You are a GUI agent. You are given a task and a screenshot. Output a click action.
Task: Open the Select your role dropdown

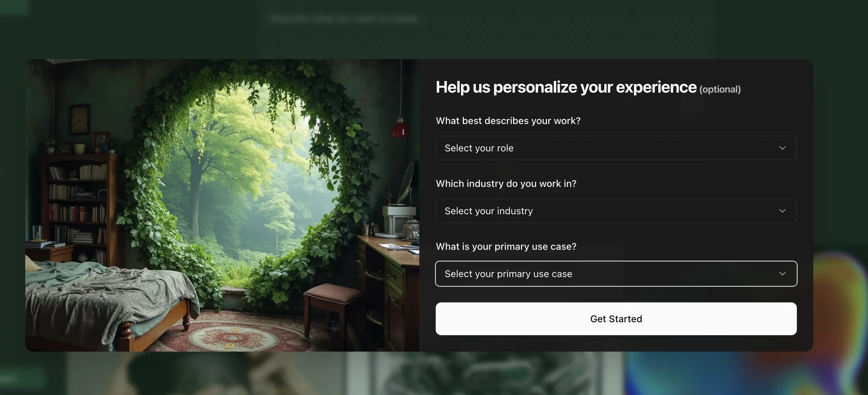pos(616,148)
